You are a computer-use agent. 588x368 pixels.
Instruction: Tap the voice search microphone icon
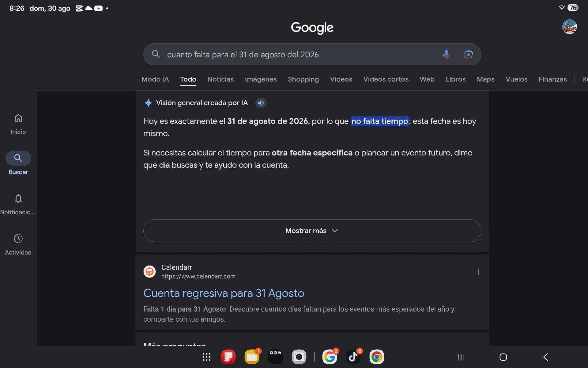(446, 54)
